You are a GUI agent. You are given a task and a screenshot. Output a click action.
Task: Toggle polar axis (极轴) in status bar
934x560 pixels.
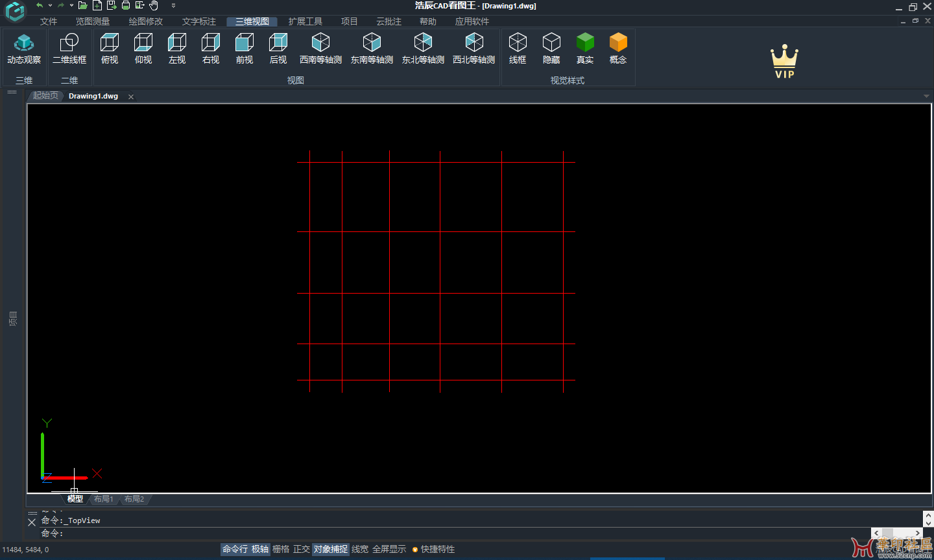[260, 549]
